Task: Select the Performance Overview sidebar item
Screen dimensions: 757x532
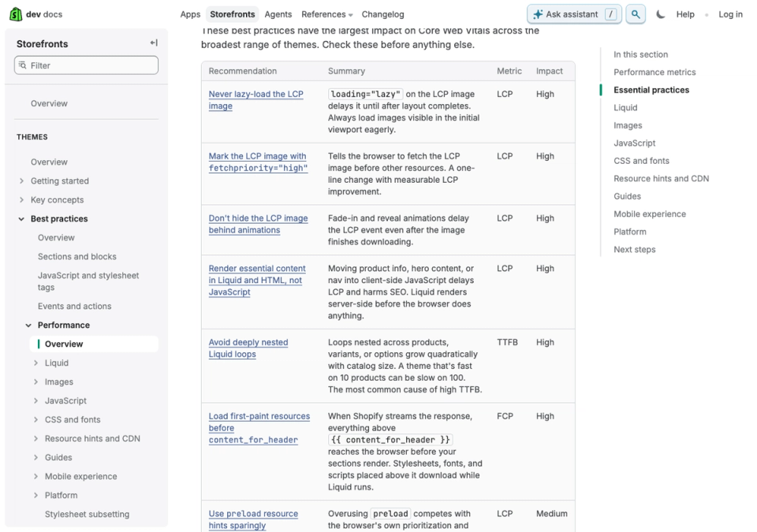Action: (x=94, y=344)
